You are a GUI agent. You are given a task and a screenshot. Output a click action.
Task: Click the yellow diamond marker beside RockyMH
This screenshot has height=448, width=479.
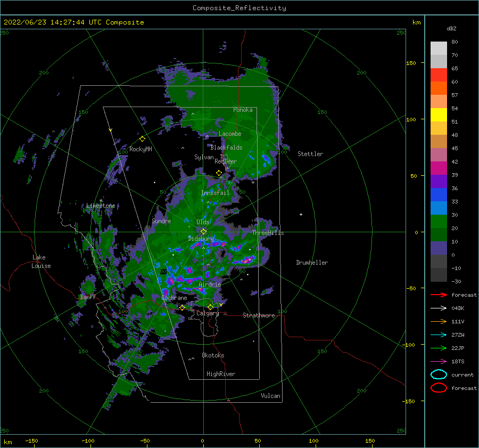142,139
